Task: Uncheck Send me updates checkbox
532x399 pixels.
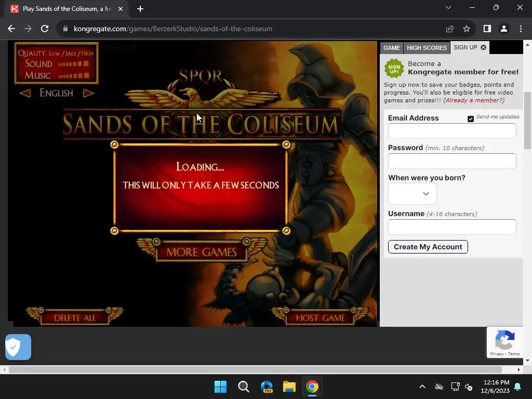Action: [471, 119]
